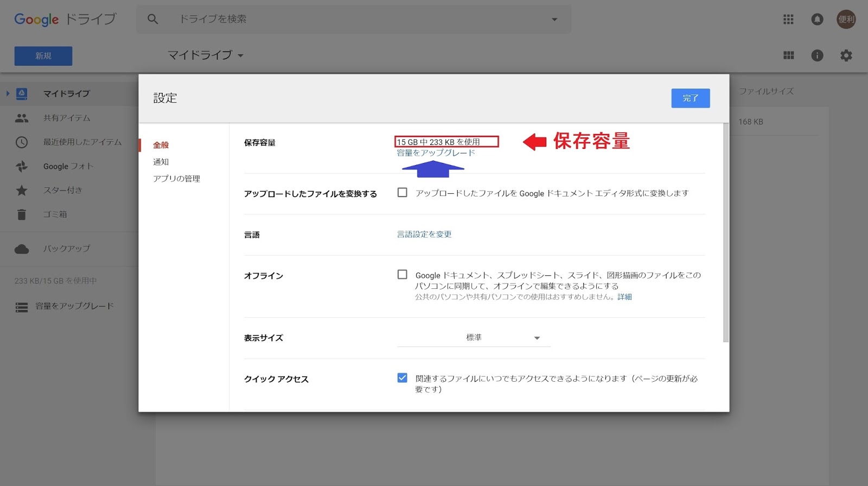Open the notifications bell icon

click(x=817, y=20)
